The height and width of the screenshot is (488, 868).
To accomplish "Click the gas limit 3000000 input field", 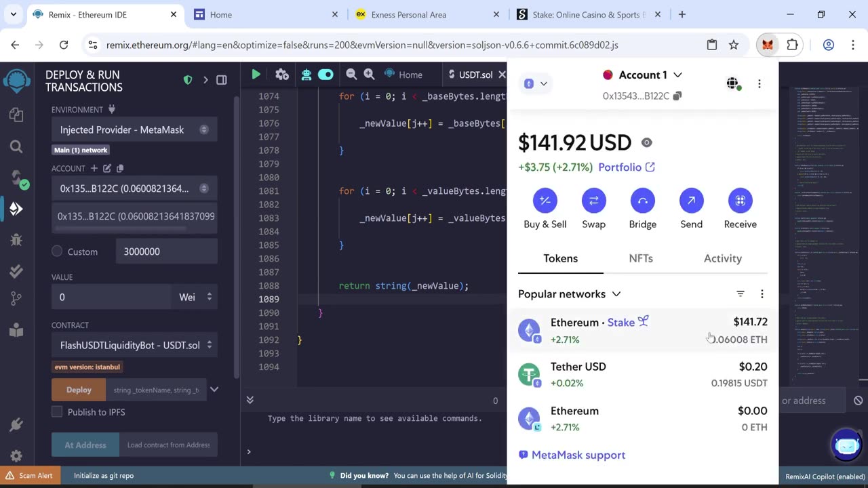I will (167, 251).
